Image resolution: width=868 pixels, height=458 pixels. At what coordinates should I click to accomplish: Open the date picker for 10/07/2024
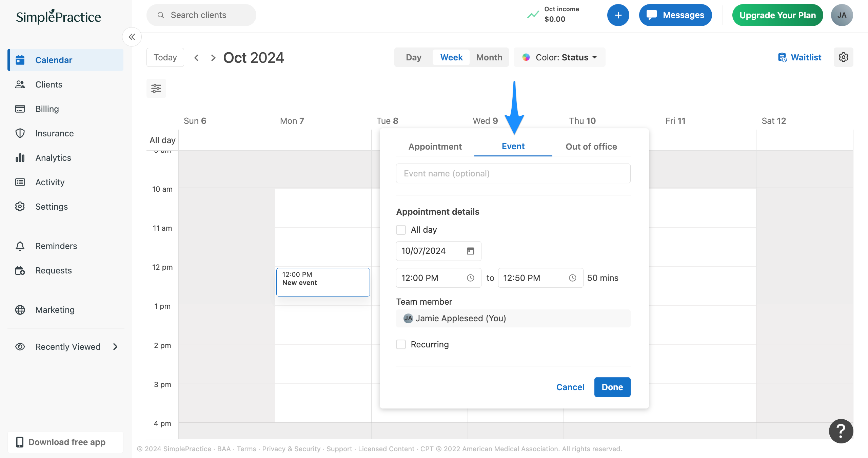pos(470,251)
